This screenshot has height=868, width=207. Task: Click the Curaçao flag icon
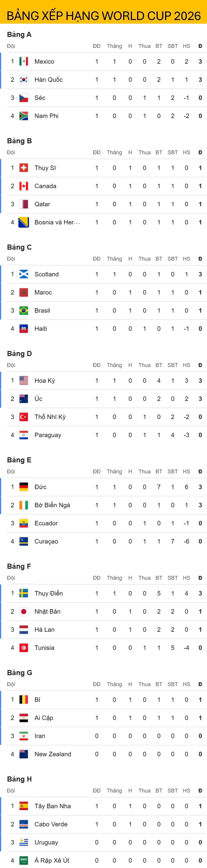[24, 542]
